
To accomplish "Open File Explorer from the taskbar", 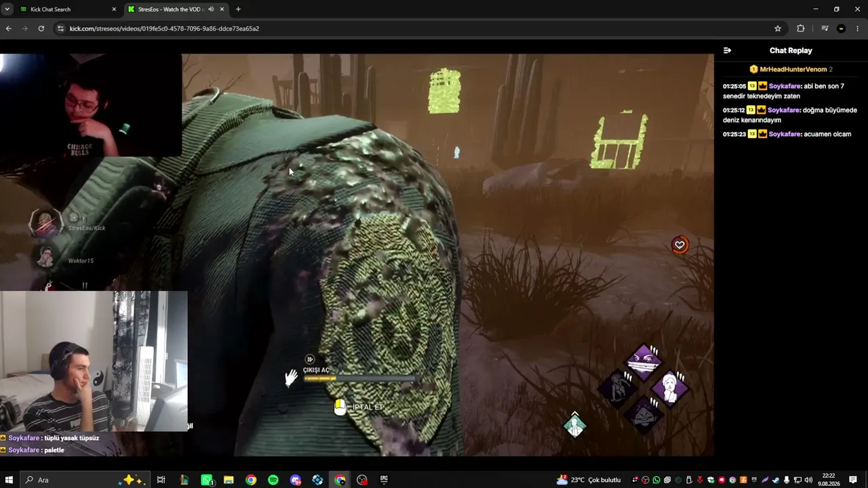I will click(x=229, y=480).
